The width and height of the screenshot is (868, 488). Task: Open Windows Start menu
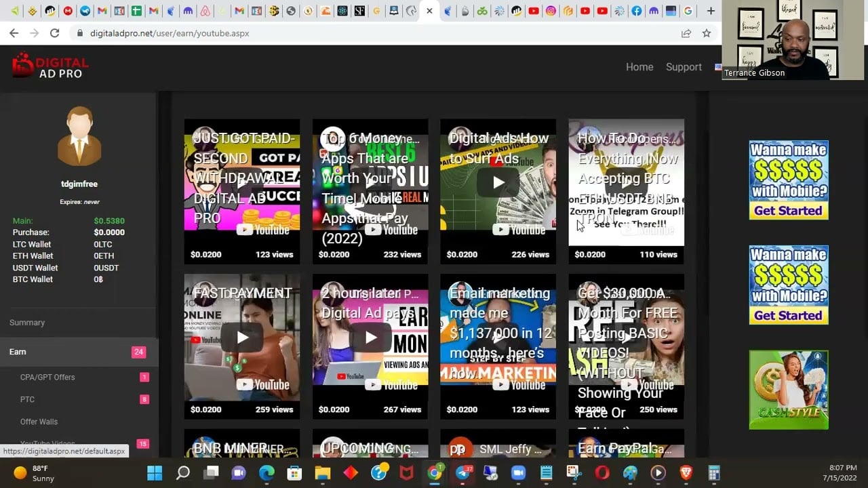pyautogui.click(x=155, y=472)
